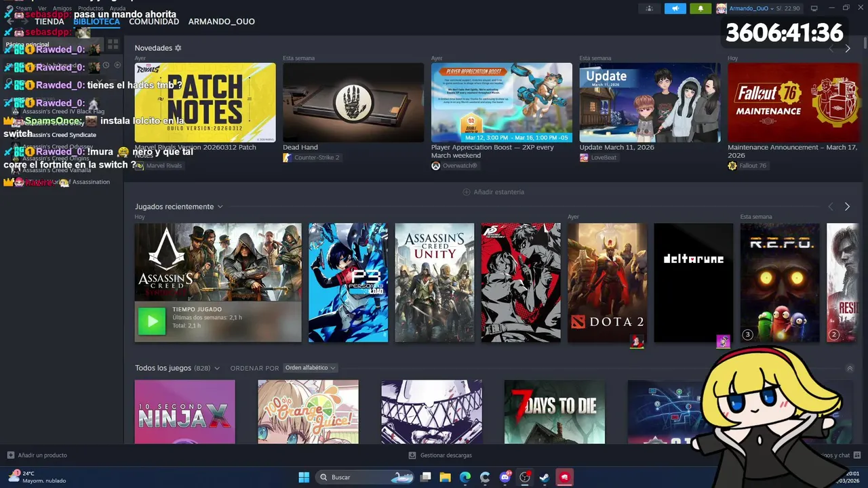Open the Ayuda menu in Steam menu bar
The height and width of the screenshot is (488, 868).
click(117, 8)
